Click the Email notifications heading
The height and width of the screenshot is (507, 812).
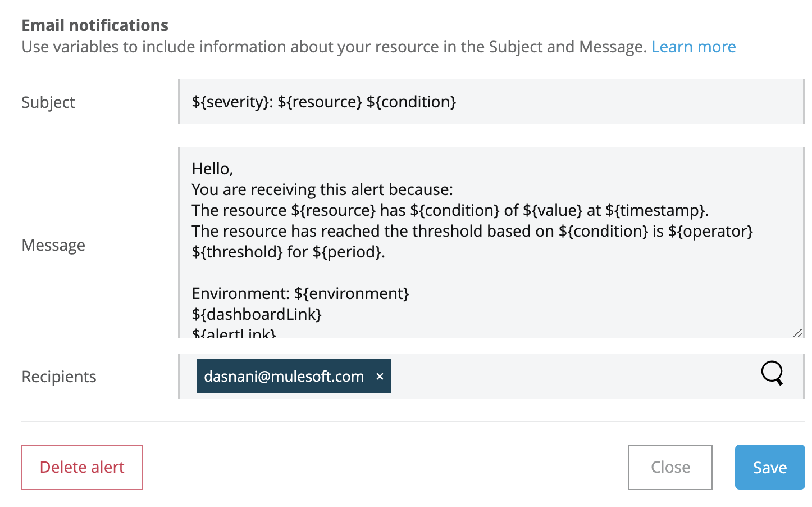point(95,25)
